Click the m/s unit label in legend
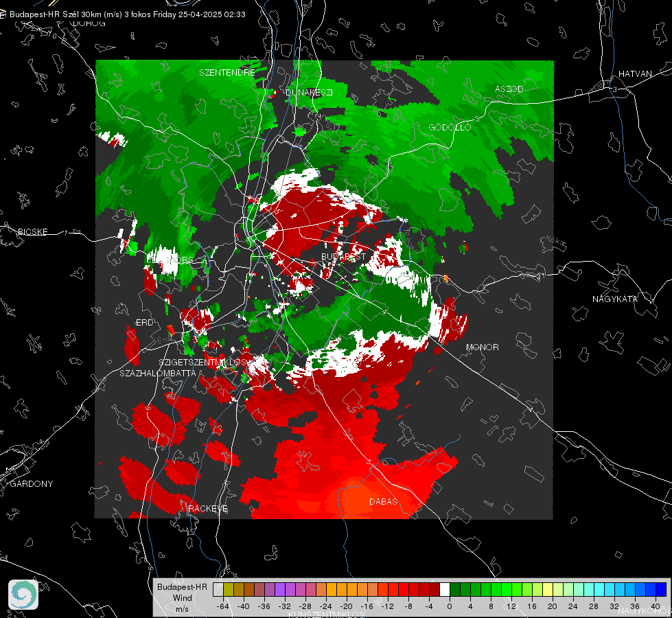The width and height of the screenshot is (672, 618). pyautogui.click(x=182, y=609)
